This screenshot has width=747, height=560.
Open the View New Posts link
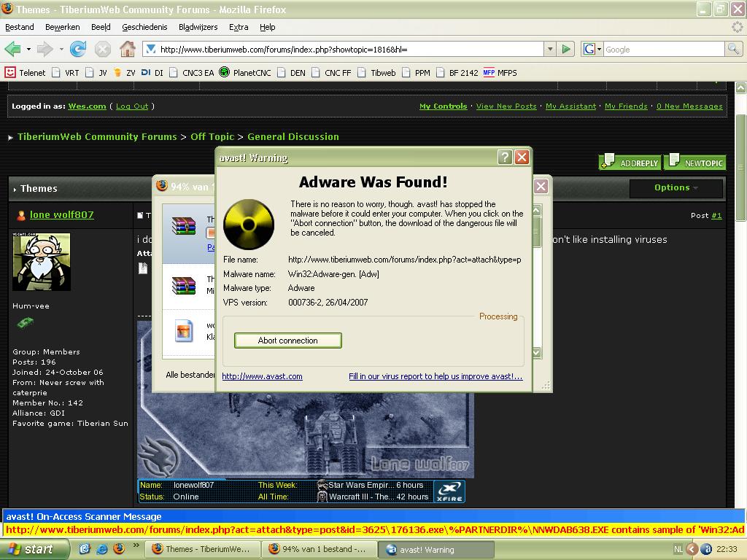point(506,106)
